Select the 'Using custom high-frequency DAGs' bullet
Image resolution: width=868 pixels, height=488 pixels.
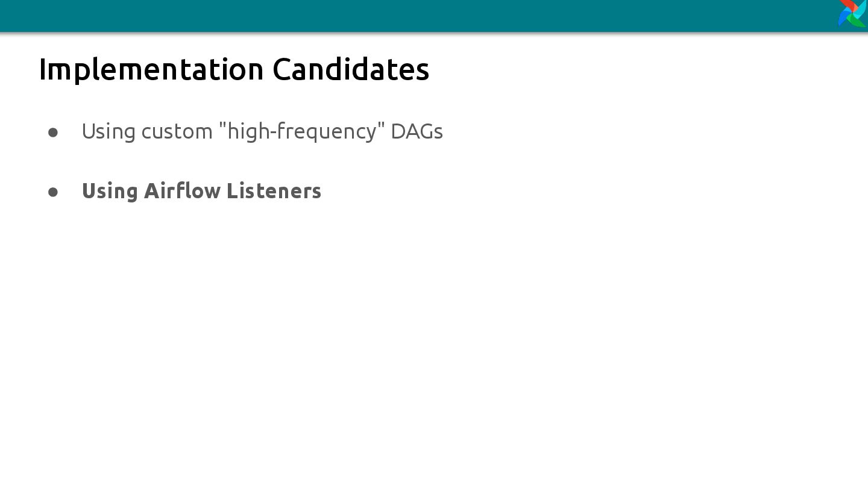pyautogui.click(x=262, y=131)
